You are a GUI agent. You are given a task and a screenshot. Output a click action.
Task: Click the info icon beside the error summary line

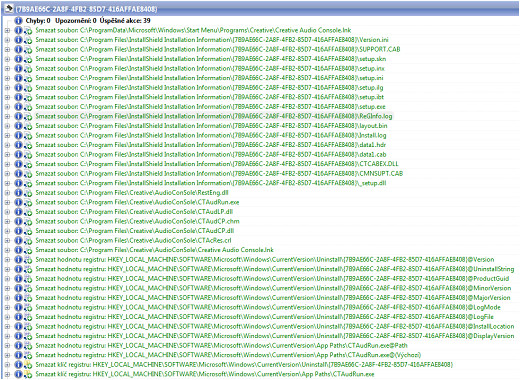(18, 21)
